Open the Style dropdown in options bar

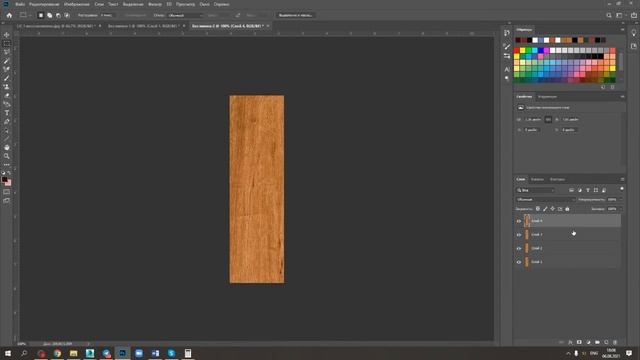[x=185, y=15]
